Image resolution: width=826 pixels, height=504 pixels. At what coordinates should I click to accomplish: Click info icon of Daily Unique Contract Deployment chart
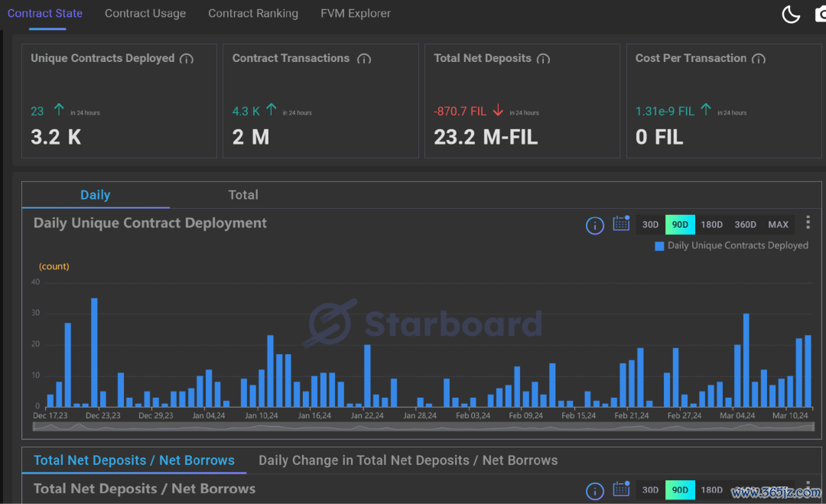(594, 225)
